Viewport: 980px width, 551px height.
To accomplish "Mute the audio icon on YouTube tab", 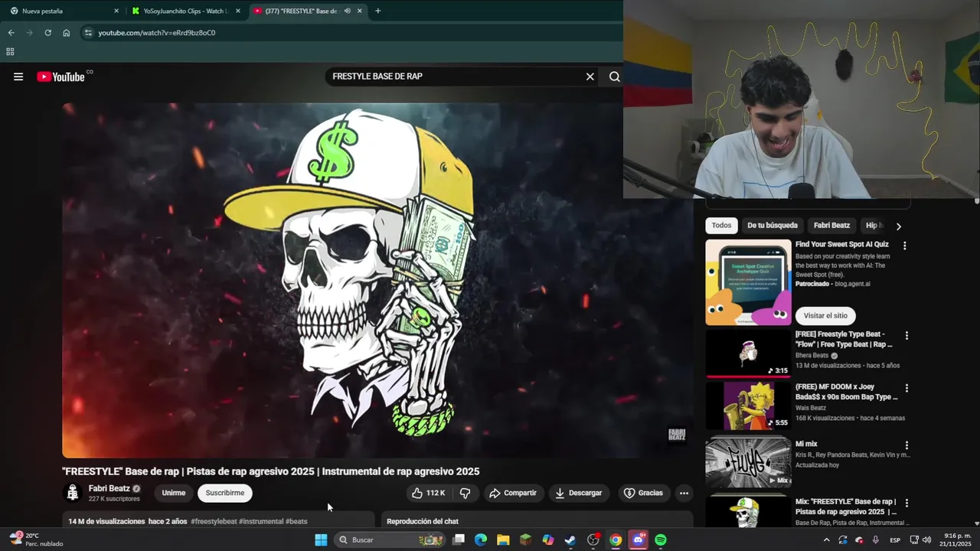I will coord(347,11).
